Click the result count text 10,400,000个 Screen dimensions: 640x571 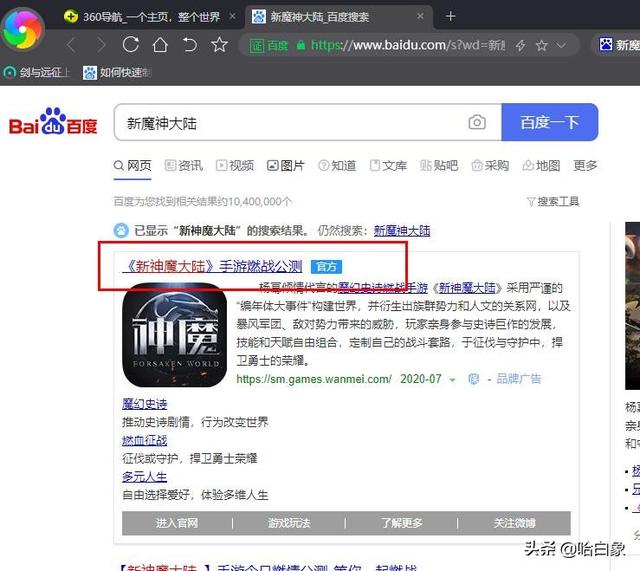pos(260,202)
